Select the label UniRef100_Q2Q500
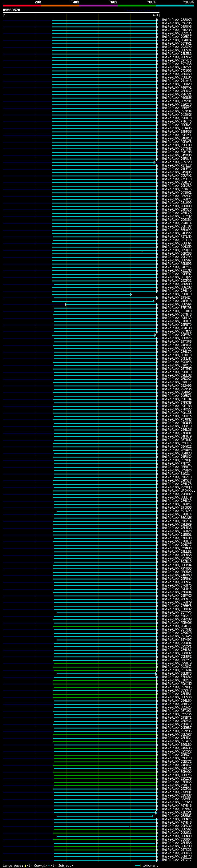Viewport: 197px width, 868px height. (x=177, y=349)
